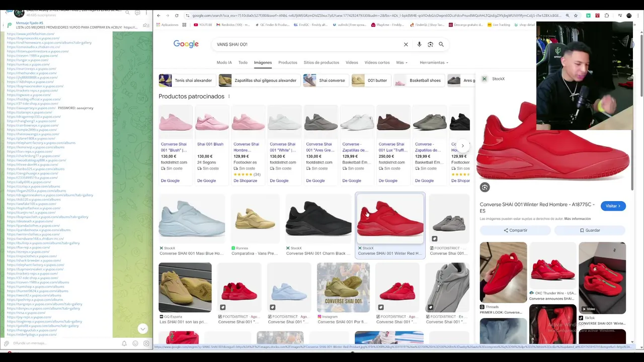Start voice search with microphone icon
Viewport: 644px width, 362px height.
click(x=419, y=44)
